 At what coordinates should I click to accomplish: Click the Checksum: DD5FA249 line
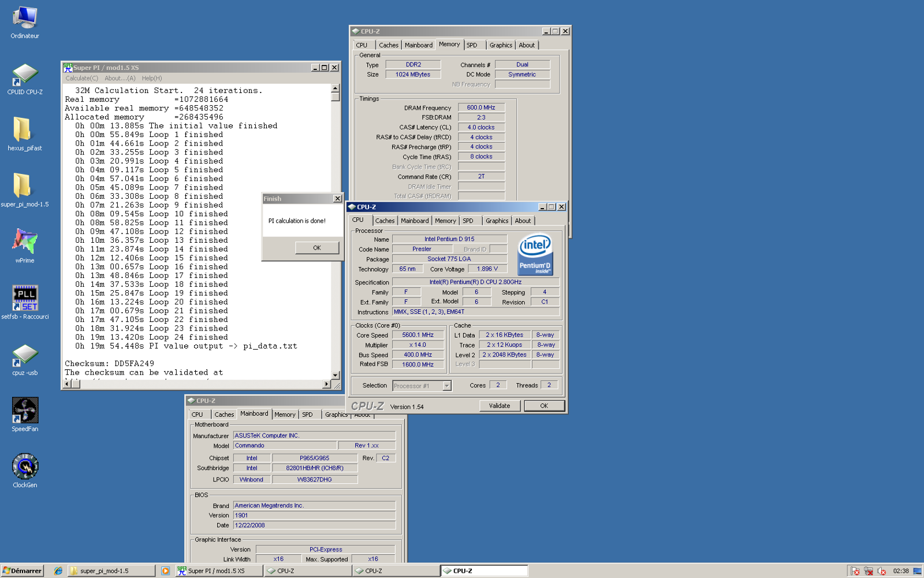(109, 364)
